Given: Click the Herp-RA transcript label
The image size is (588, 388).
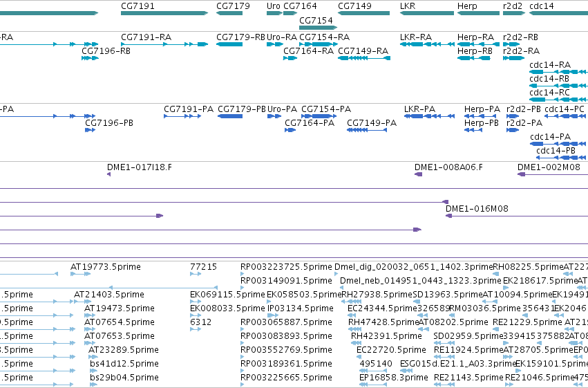Looking at the screenshot, I should [x=475, y=37].
